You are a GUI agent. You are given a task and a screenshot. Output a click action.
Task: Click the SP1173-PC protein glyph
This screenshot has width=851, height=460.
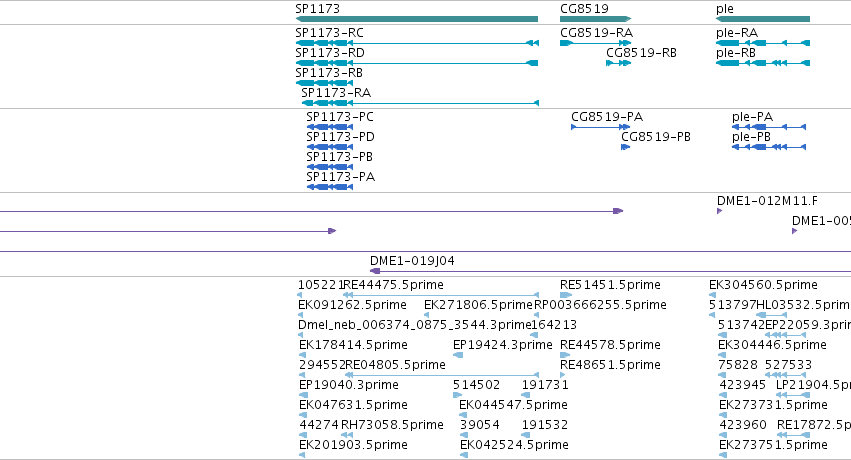point(330,127)
